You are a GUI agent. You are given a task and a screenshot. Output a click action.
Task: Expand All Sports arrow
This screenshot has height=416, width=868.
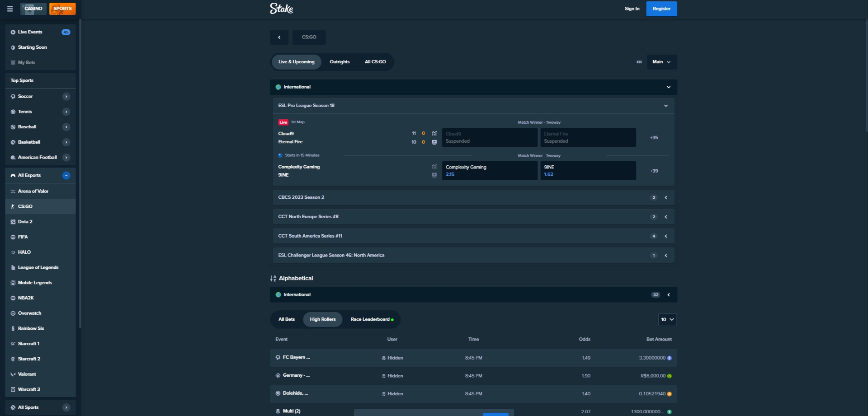click(x=66, y=407)
